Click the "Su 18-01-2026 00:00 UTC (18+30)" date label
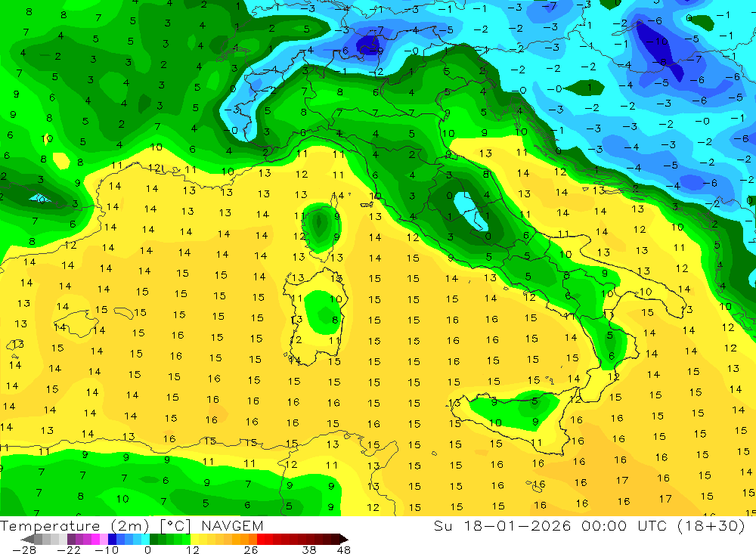756x554 pixels. pyautogui.click(x=589, y=525)
